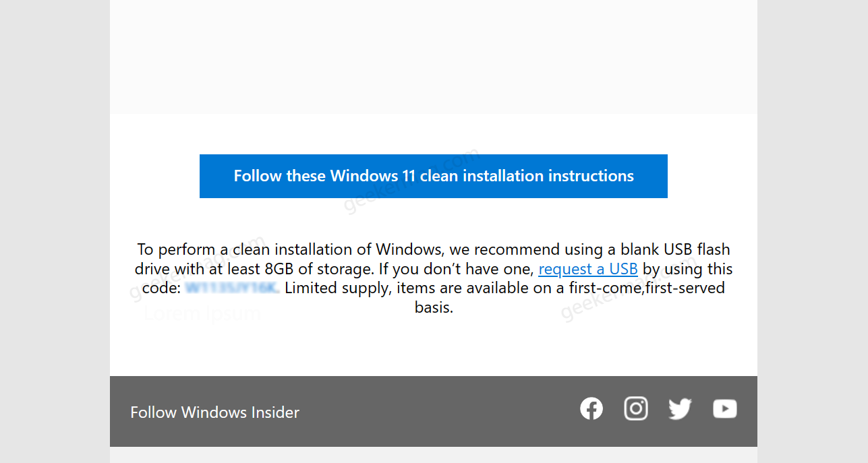868x463 pixels.
Task: Open the Windows Insider Facebook page
Action: 591,408
